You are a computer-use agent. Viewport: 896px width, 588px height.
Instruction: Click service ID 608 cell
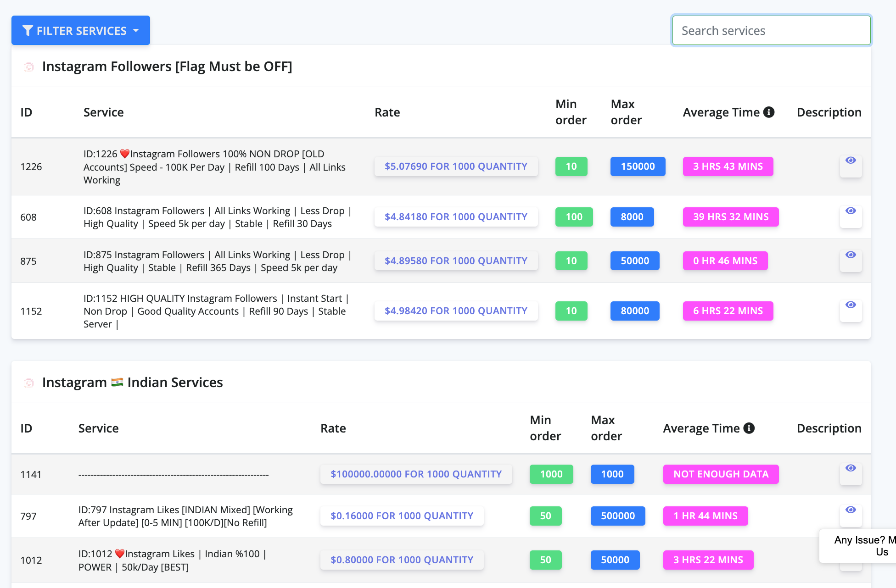click(x=28, y=217)
